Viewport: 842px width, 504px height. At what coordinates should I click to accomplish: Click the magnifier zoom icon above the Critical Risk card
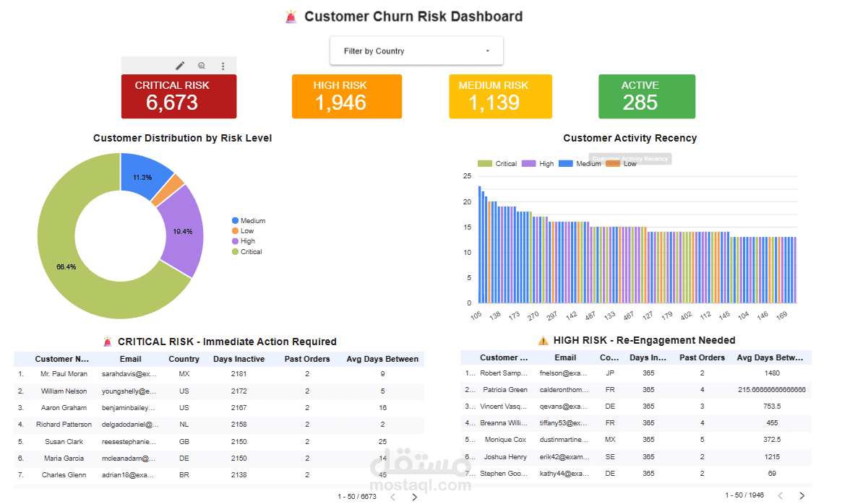click(201, 65)
